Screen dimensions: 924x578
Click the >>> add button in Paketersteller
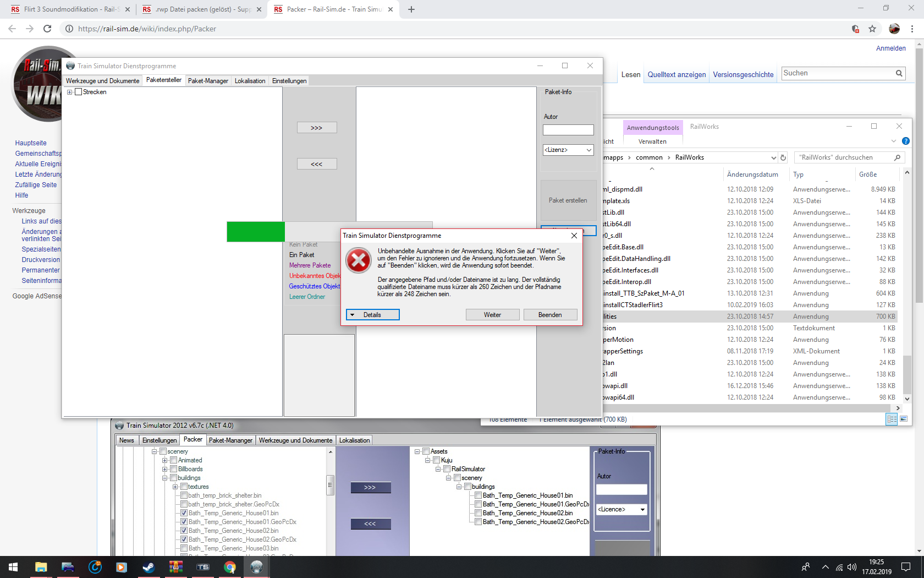pos(317,128)
